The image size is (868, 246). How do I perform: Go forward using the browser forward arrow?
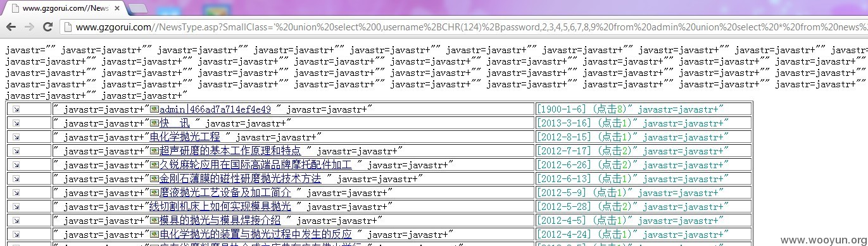[x=29, y=27]
